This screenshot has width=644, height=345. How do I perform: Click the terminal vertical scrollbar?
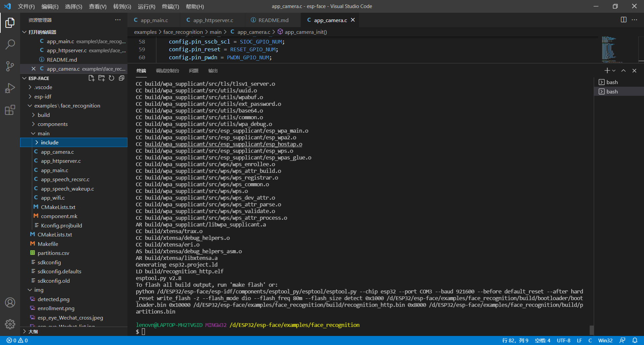pos(592,330)
